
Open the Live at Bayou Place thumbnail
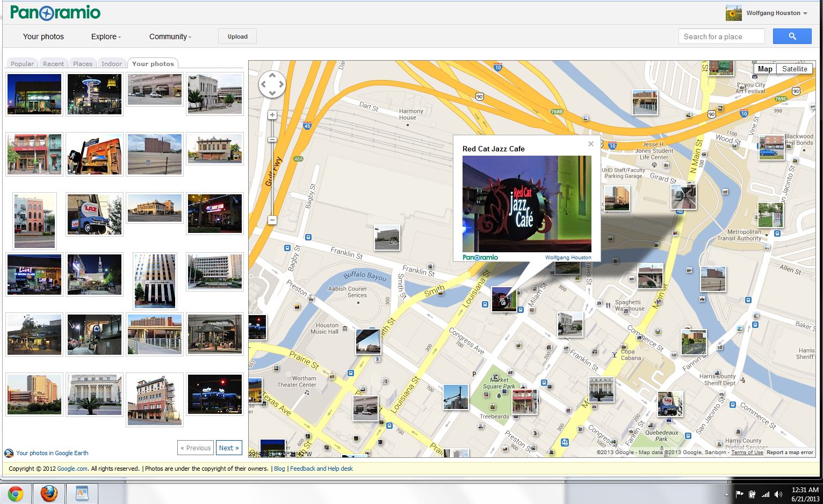click(34, 275)
